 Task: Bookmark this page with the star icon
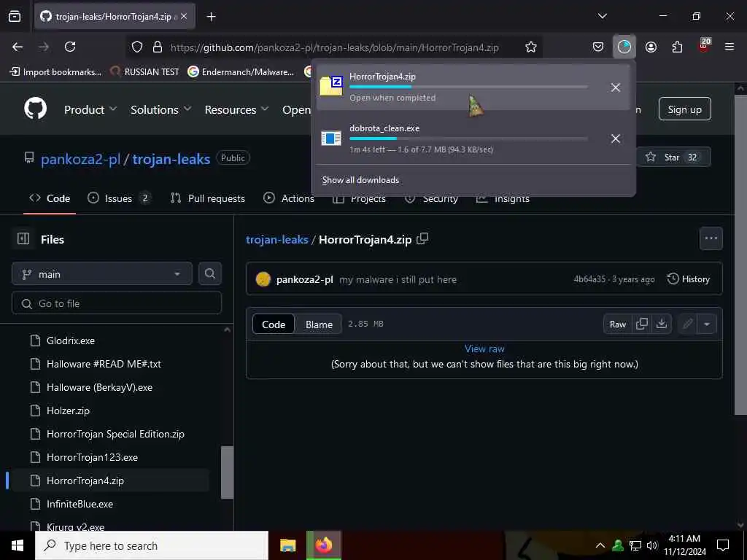pyautogui.click(x=531, y=47)
